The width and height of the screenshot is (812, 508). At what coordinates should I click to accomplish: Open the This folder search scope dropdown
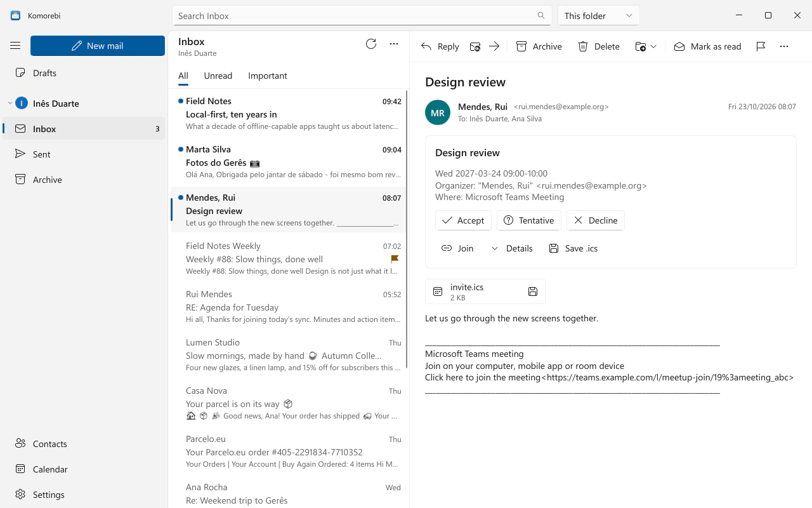click(x=598, y=15)
